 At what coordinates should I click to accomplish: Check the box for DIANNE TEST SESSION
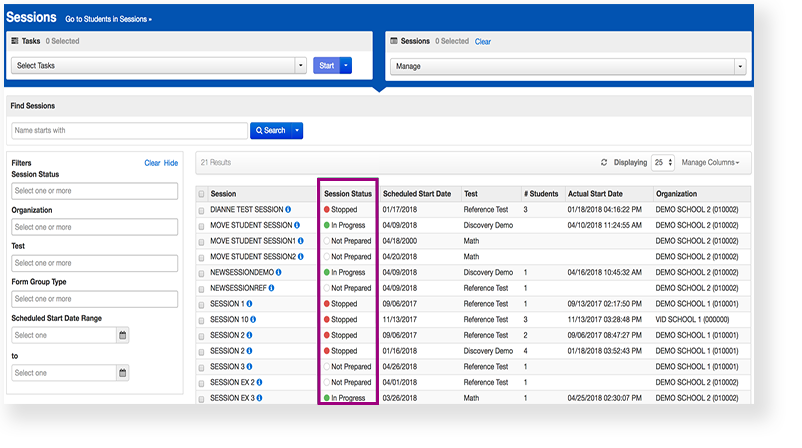[x=202, y=210]
